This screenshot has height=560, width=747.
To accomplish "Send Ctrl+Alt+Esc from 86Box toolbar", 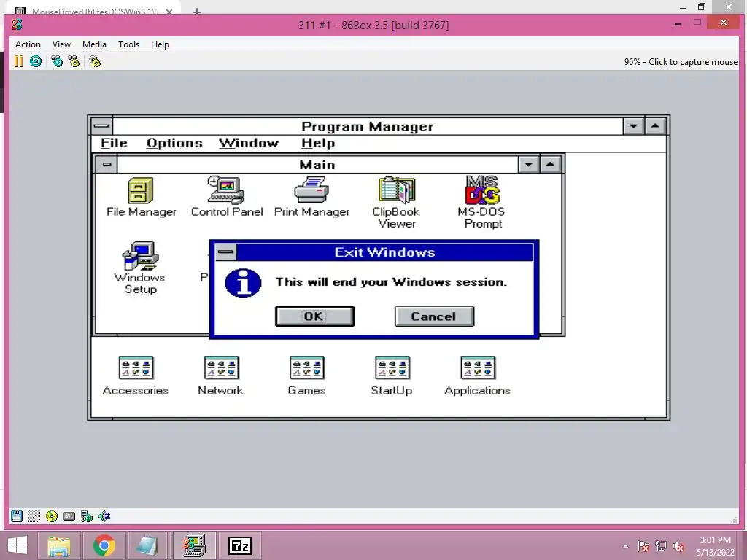I will tap(74, 61).
